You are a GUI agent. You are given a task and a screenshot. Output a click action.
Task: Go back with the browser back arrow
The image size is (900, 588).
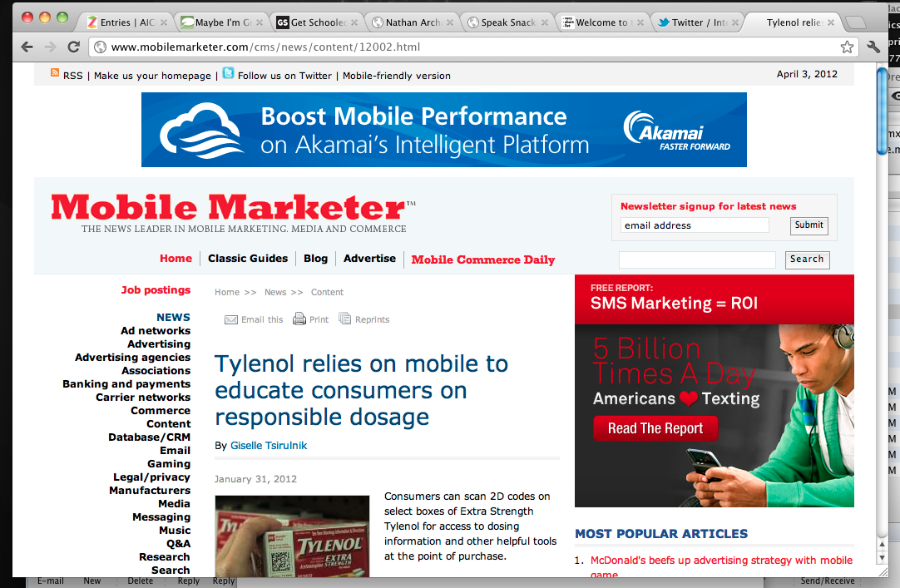pyautogui.click(x=27, y=47)
